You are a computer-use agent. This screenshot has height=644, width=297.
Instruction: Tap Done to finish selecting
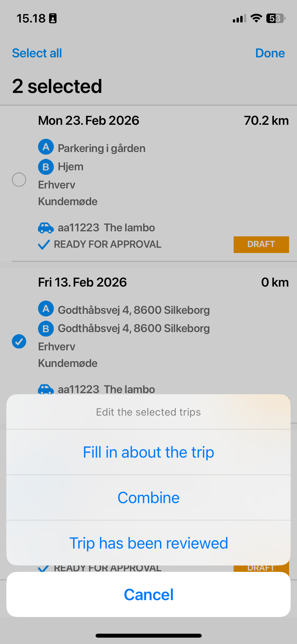270,53
